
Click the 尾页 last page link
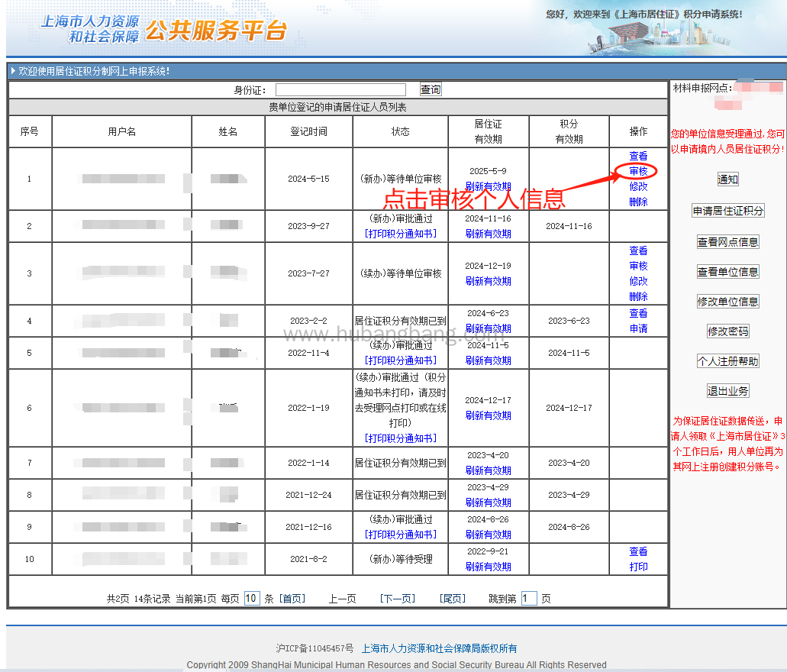(452, 599)
